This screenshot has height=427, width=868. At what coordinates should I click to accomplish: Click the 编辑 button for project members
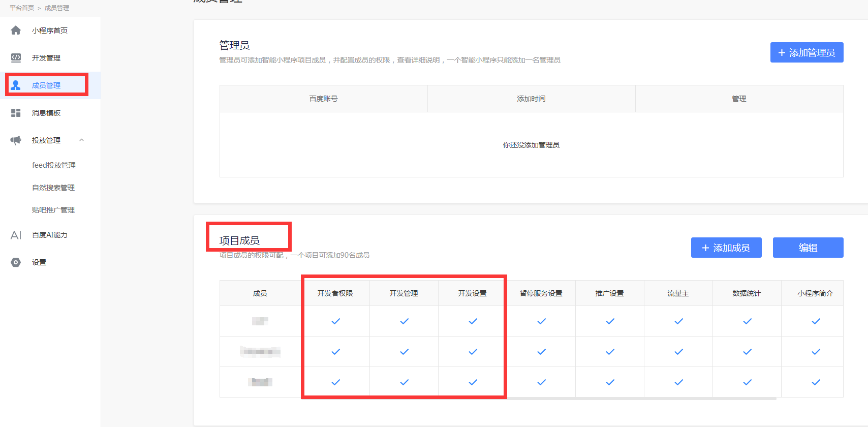(808, 248)
